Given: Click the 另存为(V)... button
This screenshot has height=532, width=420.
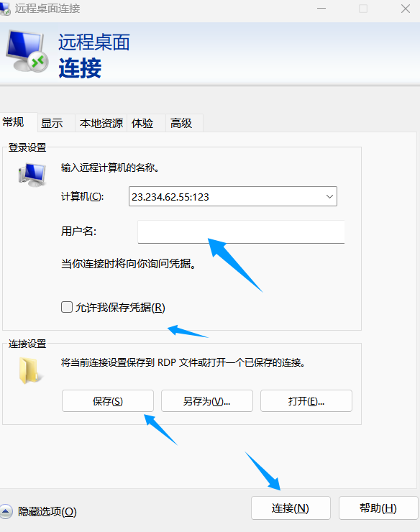Looking at the screenshot, I should (x=207, y=401).
